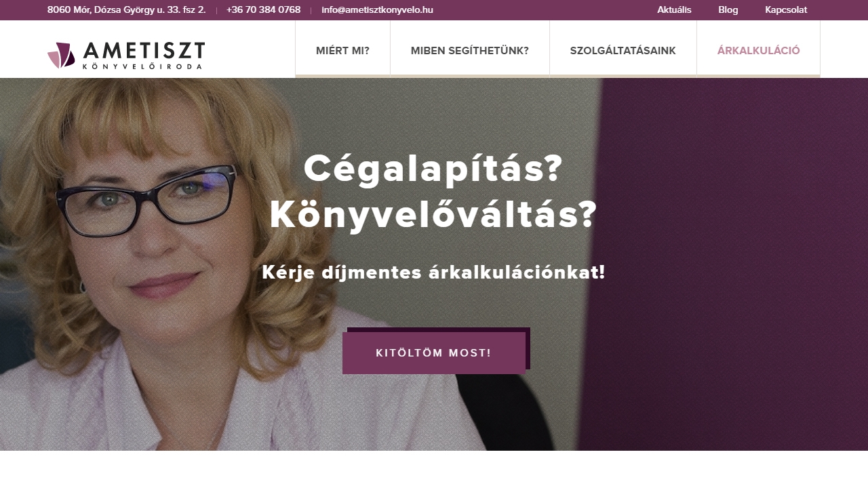
Task: Click the AMETISZT logo wordmark
Action: (144, 51)
